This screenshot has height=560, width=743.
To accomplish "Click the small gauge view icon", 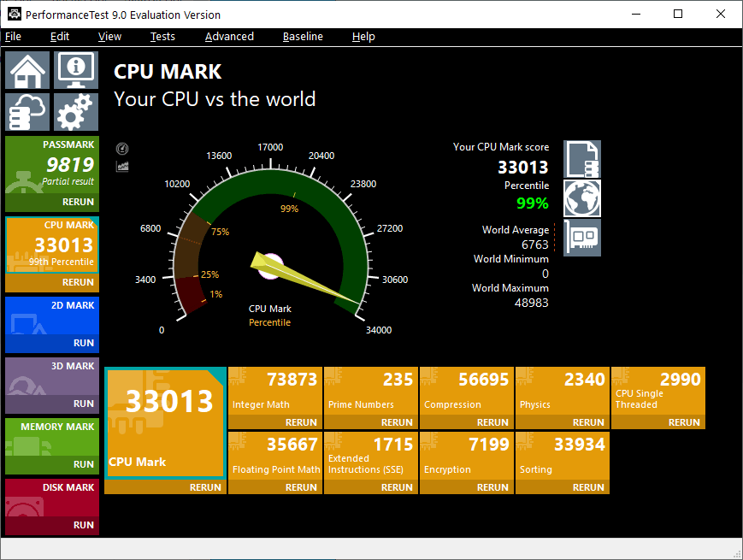I will click(x=122, y=149).
